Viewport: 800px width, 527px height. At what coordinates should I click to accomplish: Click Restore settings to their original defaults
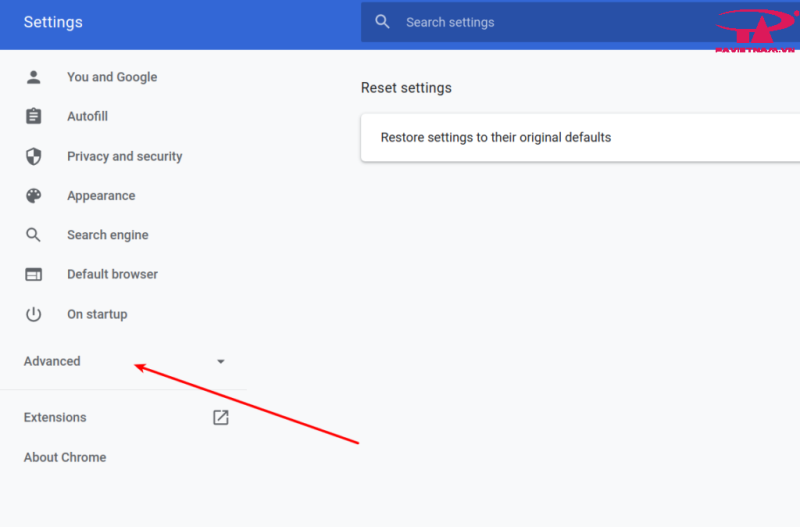pyautogui.click(x=495, y=137)
